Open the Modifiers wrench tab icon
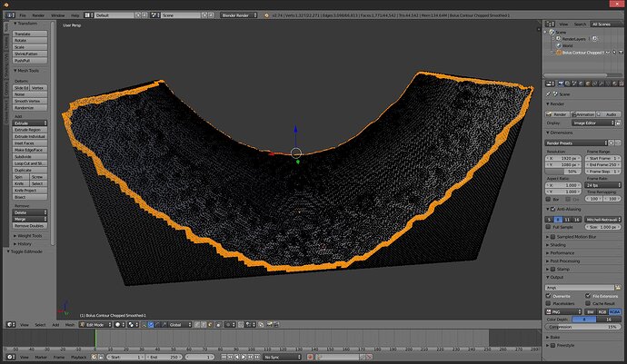The image size is (627, 364). 601,84
